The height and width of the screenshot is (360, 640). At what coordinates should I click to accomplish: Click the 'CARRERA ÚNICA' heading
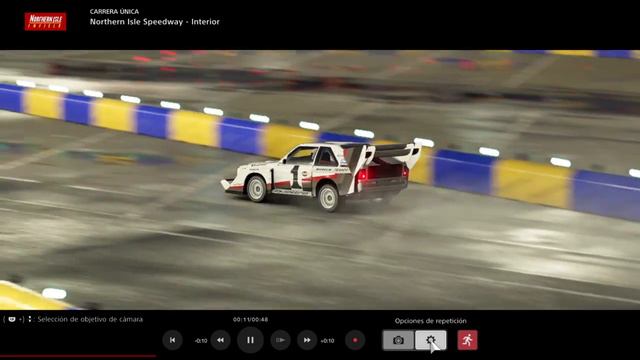[114, 11]
